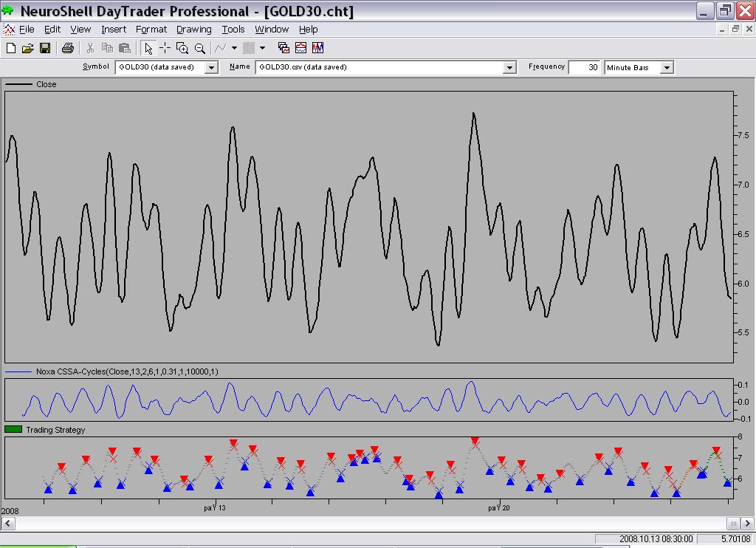Choose the zoom-out magnifier tool
This screenshot has width=756, height=548.
(x=199, y=48)
